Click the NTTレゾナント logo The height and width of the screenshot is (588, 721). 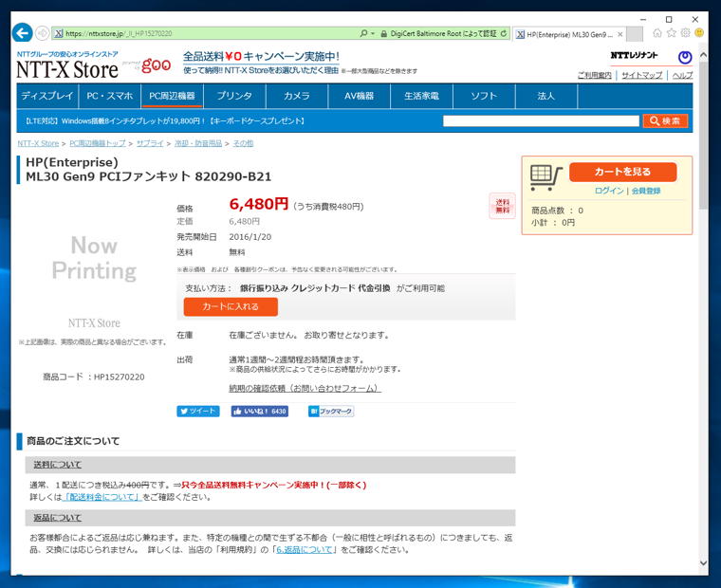[x=634, y=55]
